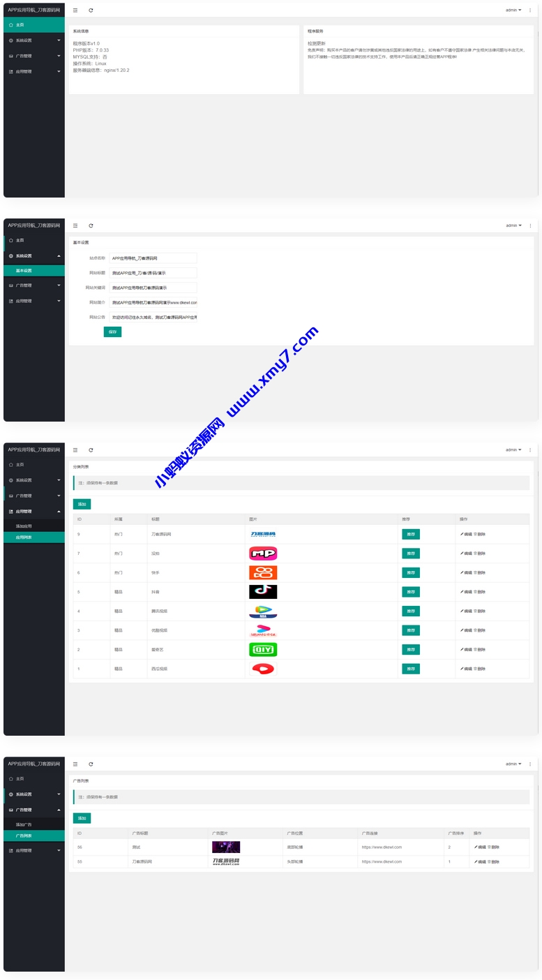The height and width of the screenshot is (980, 542).
Task: Open admin dropdown on 系统信息 page
Action: pos(513,10)
